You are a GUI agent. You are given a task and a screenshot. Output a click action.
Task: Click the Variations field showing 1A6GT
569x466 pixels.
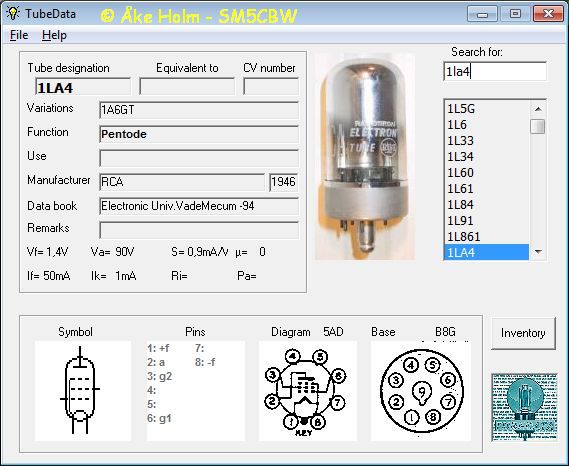pyautogui.click(x=199, y=110)
